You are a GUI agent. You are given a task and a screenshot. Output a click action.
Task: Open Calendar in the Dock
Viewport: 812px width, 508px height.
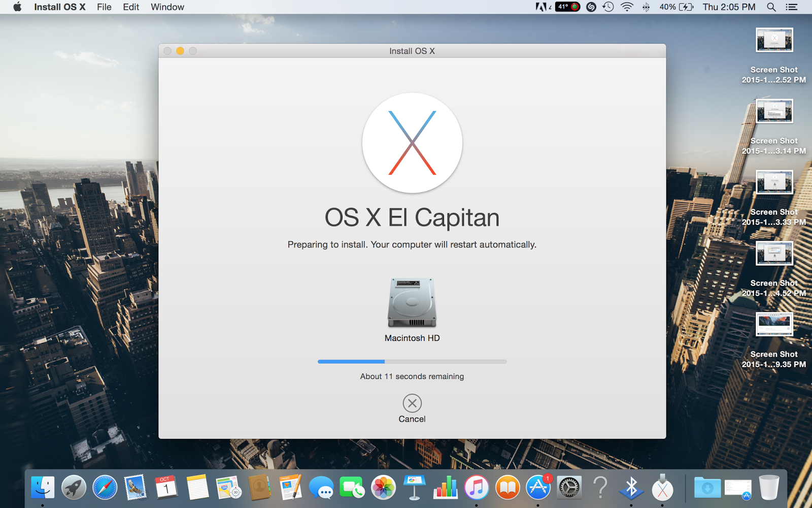(166, 488)
